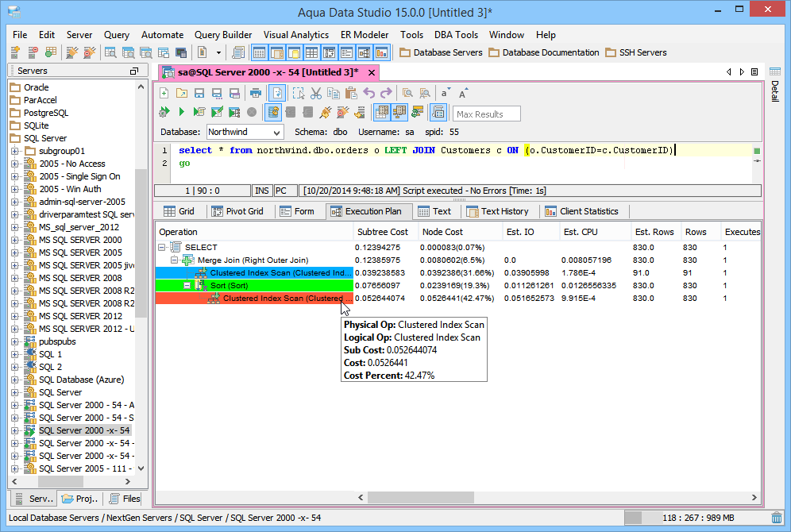Image resolution: width=791 pixels, height=532 pixels.
Task: Open Database Documentation shortcut
Action: click(544, 52)
